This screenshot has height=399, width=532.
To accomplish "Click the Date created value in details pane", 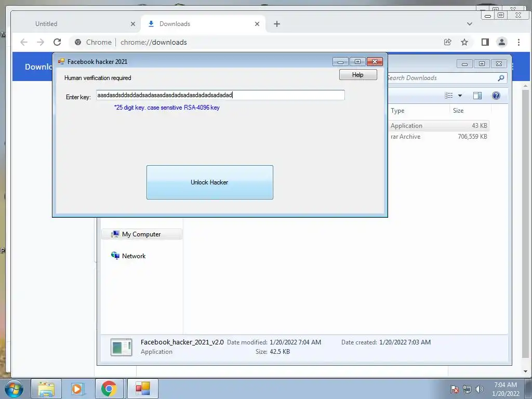I will [x=405, y=342].
